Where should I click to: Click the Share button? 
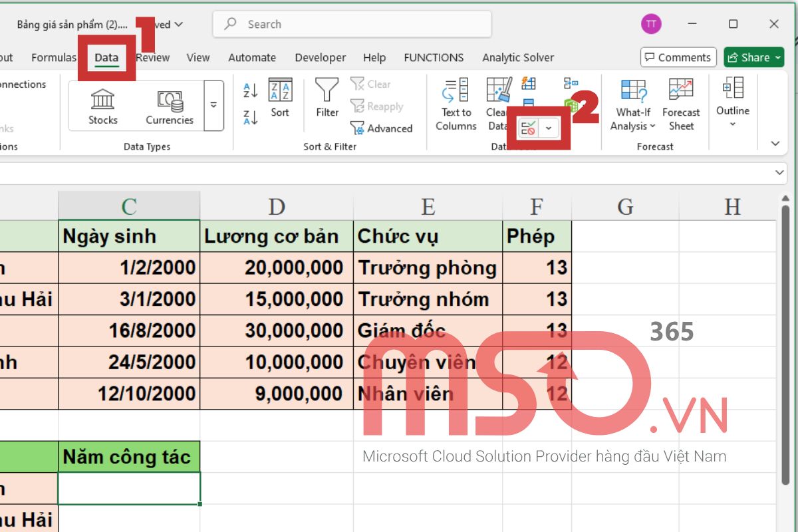click(x=754, y=57)
